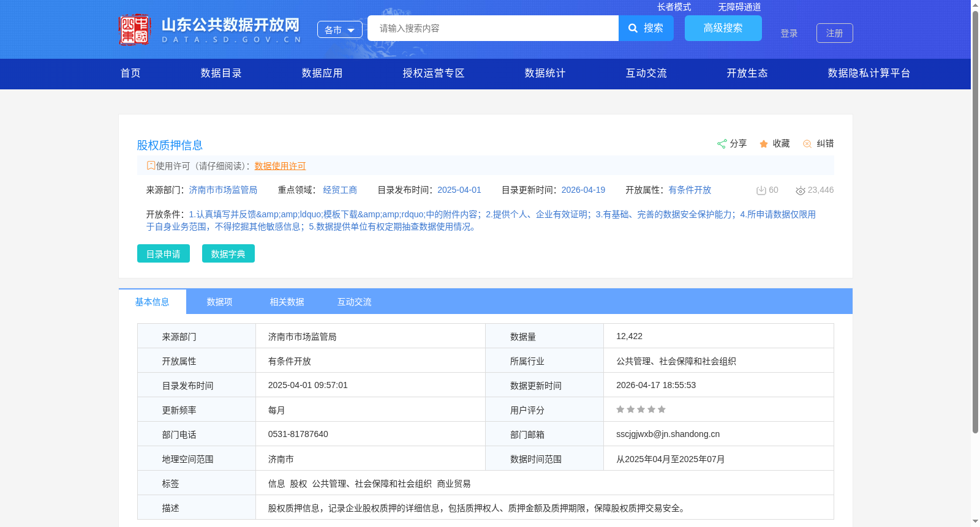Open 开放生态 navigation item
Image resolution: width=980 pixels, height=527 pixels.
[x=747, y=73]
